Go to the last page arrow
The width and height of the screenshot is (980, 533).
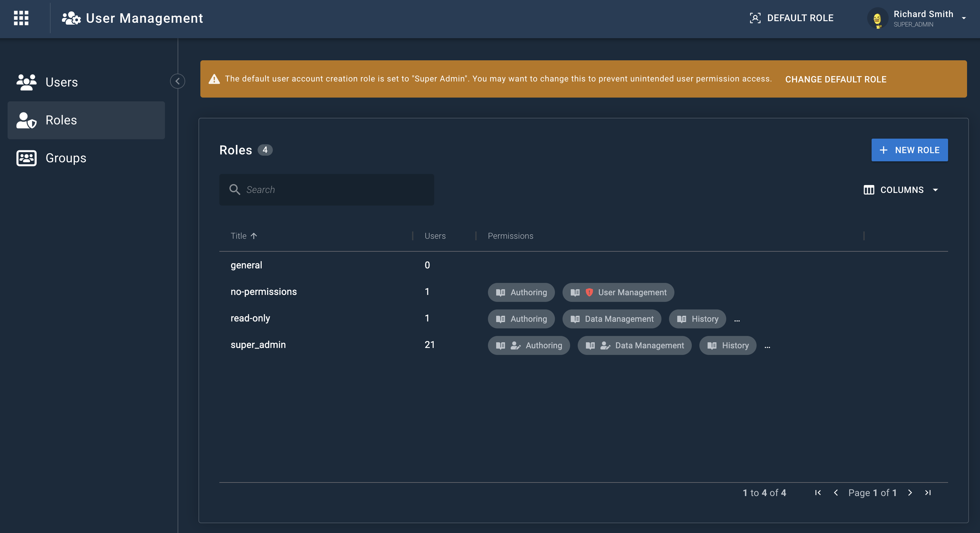pyautogui.click(x=928, y=493)
